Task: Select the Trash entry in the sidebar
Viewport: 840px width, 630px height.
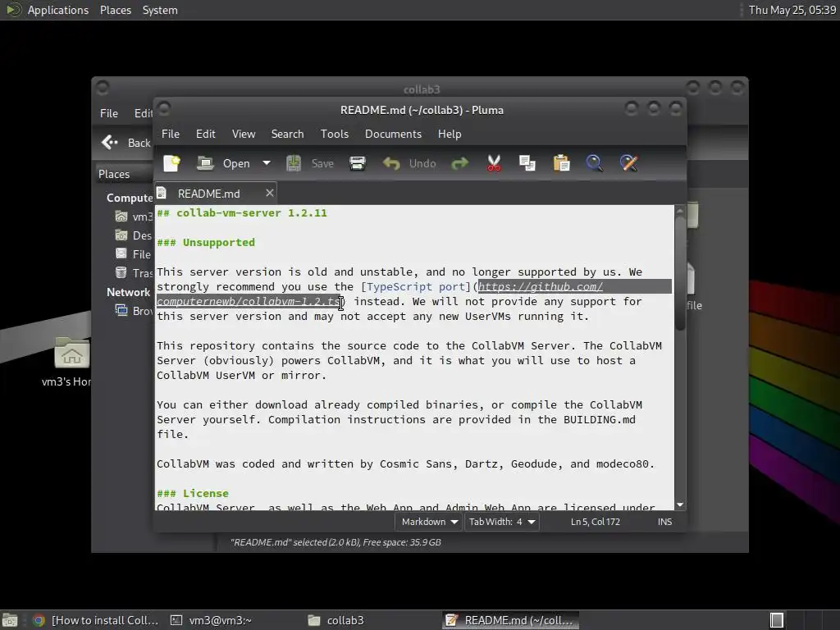Action: click(x=134, y=273)
